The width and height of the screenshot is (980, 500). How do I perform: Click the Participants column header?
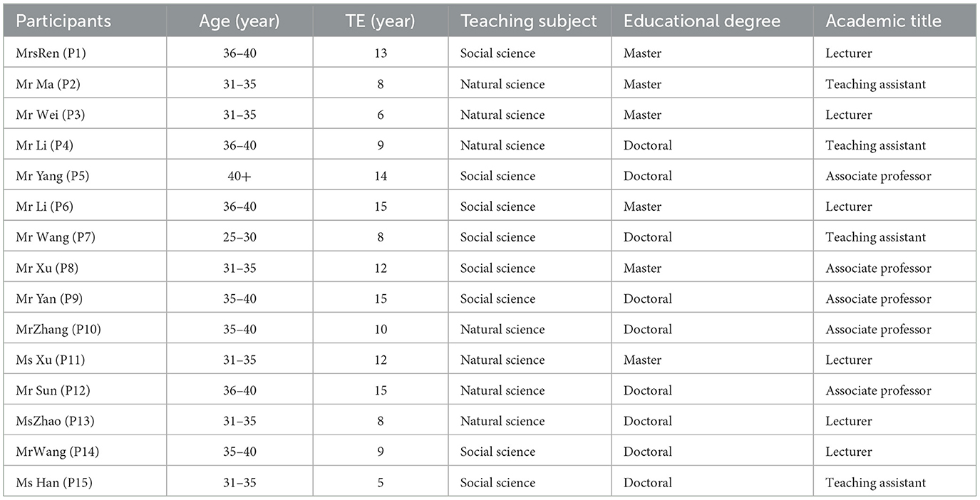coord(63,21)
